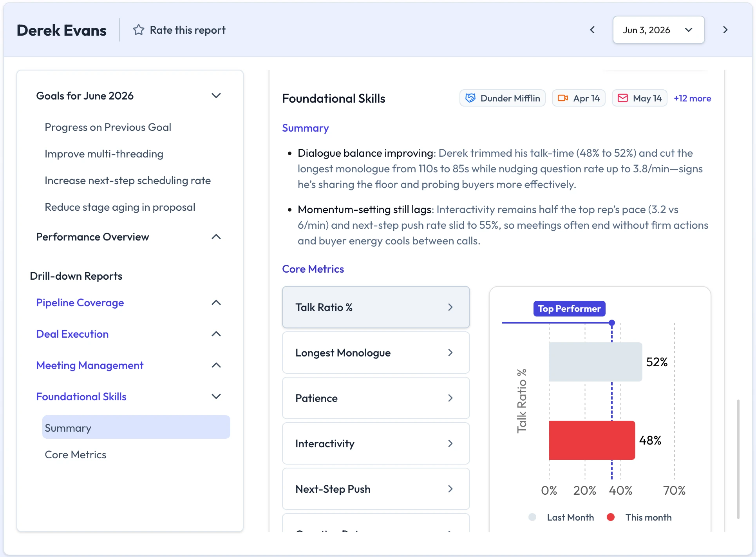Image resolution: width=756 pixels, height=557 pixels.
Task: Click the envelope icon for May 14
Action: [x=623, y=98]
